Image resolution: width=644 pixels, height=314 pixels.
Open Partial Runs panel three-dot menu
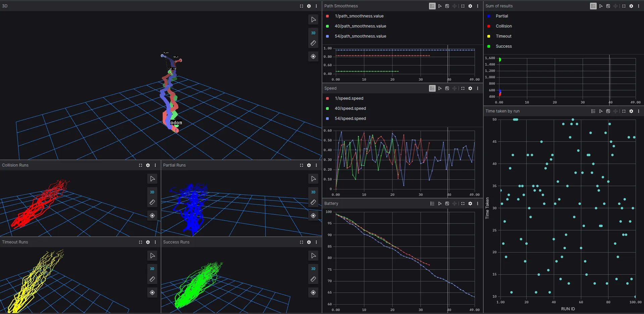[316, 165]
